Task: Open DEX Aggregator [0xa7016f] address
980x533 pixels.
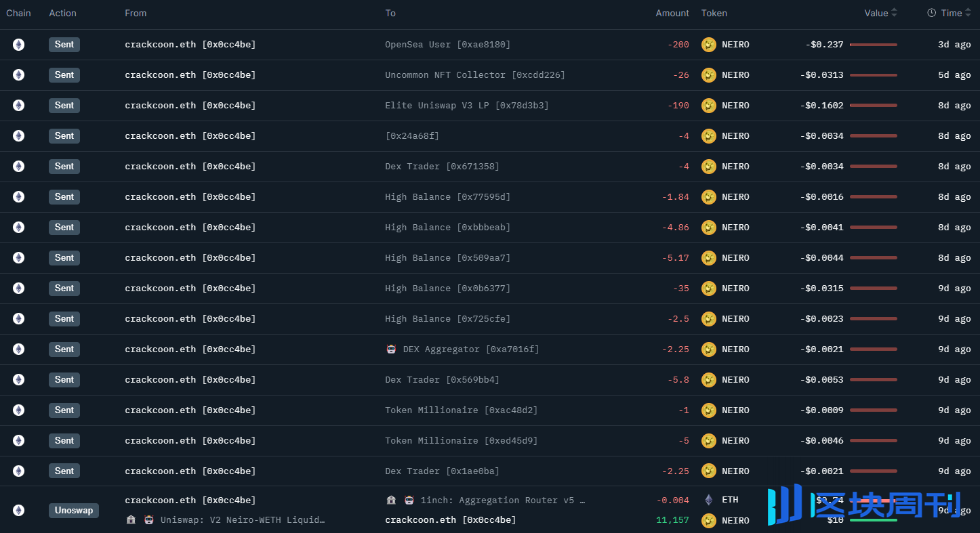Action: point(471,349)
